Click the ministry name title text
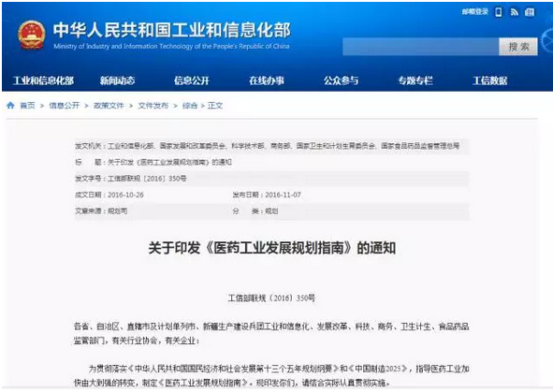 pos(172,30)
